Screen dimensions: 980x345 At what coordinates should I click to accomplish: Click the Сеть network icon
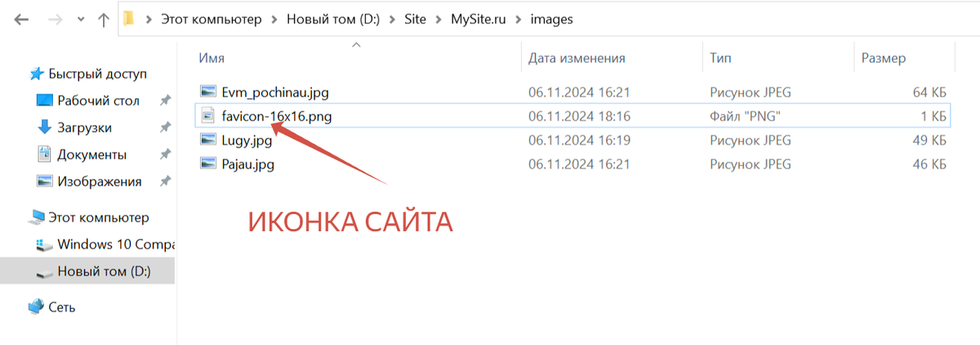pyautogui.click(x=37, y=307)
